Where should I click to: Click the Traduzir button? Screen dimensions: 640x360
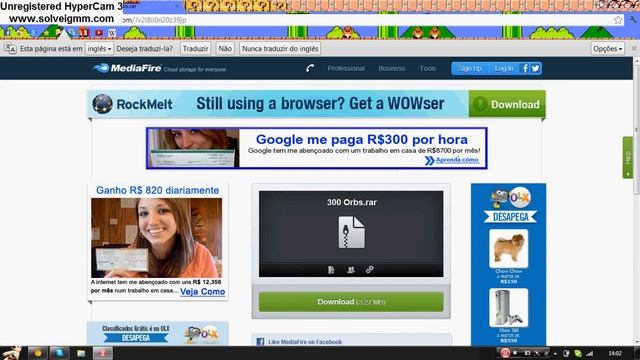point(196,49)
